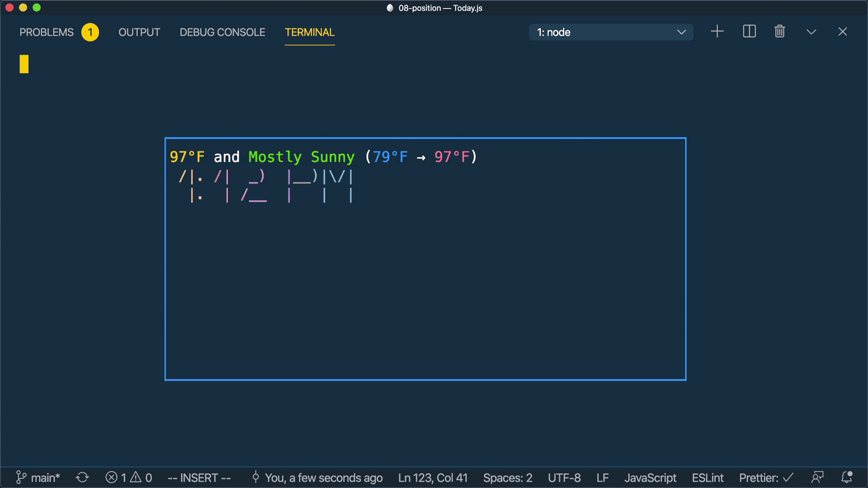Open a new integrated terminal
The height and width of the screenshot is (488, 868).
point(717,32)
